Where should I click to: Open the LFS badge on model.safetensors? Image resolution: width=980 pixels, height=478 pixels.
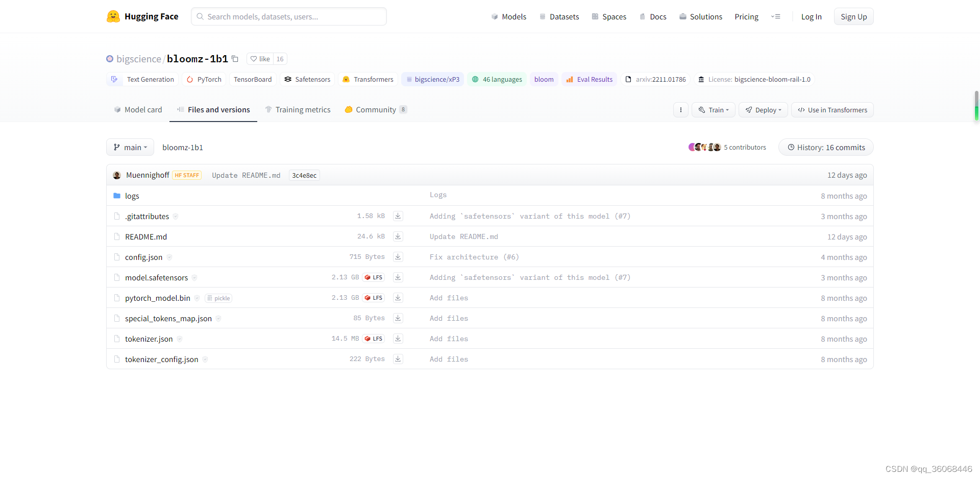pyautogui.click(x=374, y=277)
